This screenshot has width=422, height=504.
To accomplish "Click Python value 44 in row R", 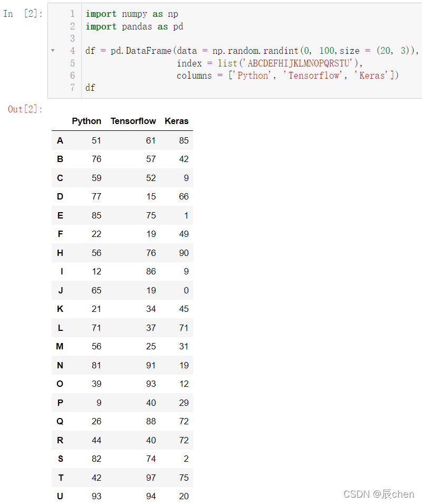I will point(97,440).
